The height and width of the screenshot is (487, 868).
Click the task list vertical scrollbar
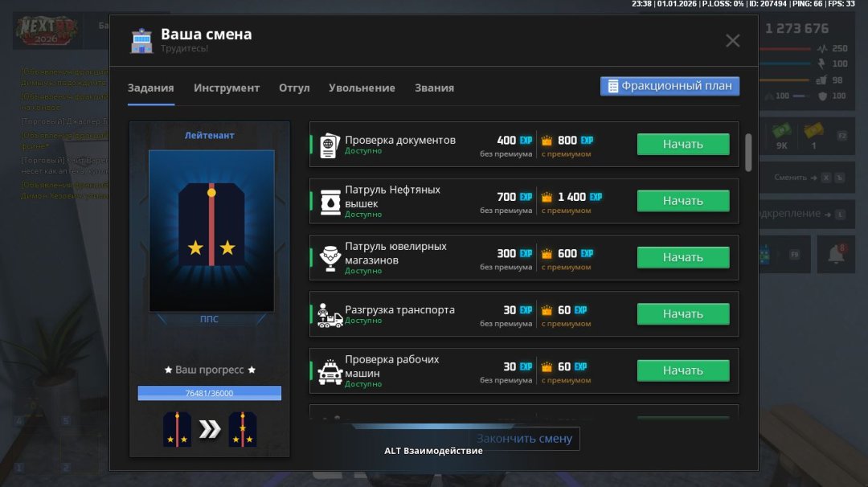pos(748,152)
